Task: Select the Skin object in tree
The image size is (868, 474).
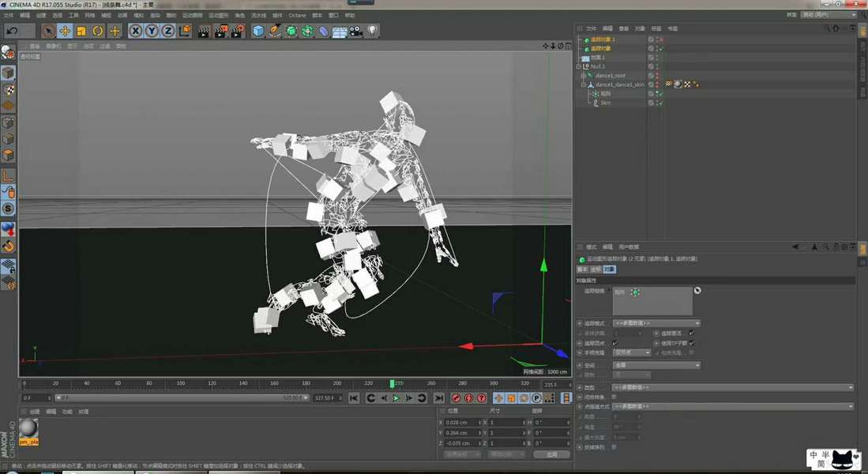Action: pyautogui.click(x=606, y=103)
